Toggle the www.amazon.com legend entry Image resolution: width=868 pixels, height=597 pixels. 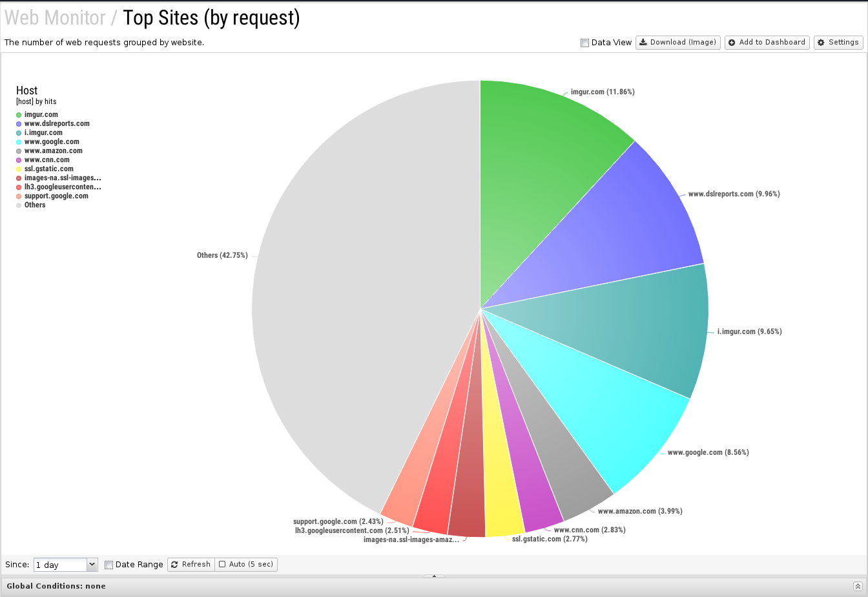(x=49, y=151)
